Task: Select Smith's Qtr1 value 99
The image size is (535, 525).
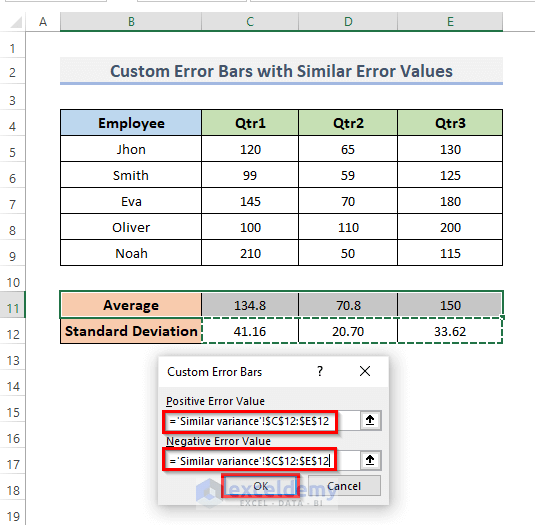Action: [250, 175]
